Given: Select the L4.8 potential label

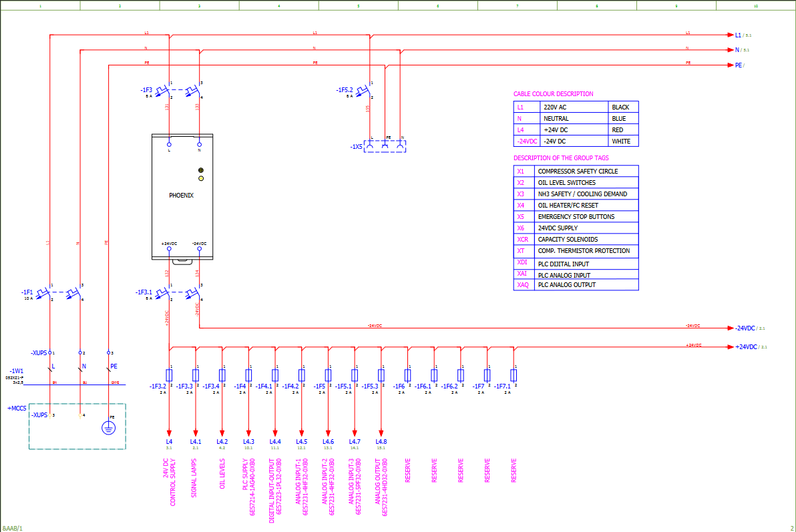Looking at the screenshot, I should [381, 442].
